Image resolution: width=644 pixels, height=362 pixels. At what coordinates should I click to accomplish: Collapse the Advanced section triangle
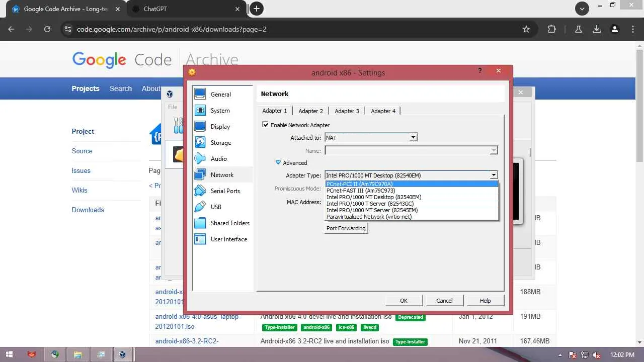pyautogui.click(x=278, y=162)
